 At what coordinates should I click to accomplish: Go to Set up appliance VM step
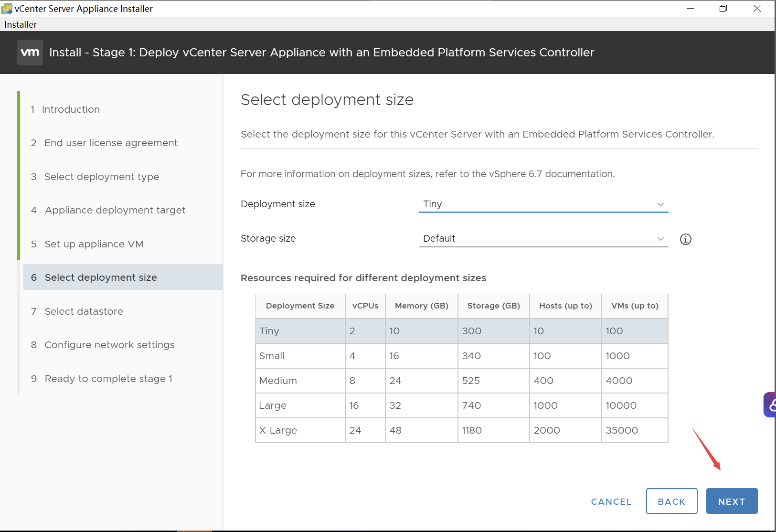click(x=87, y=244)
